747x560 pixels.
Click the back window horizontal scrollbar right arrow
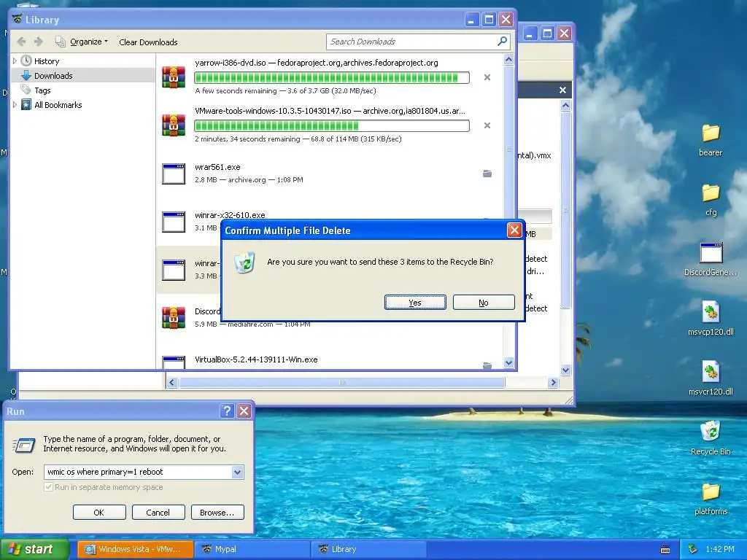click(553, 382)
